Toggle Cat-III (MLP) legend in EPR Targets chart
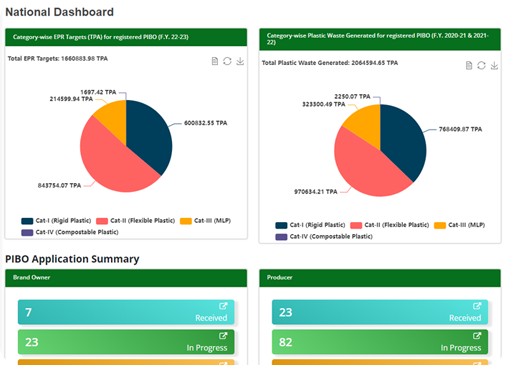 coord(205,221)
